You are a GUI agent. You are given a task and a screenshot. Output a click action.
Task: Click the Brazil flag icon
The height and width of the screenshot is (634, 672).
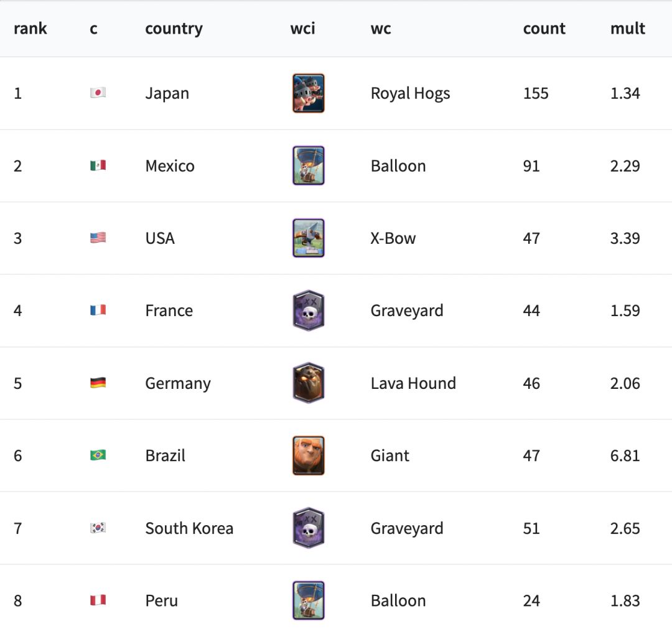(98, 455)
